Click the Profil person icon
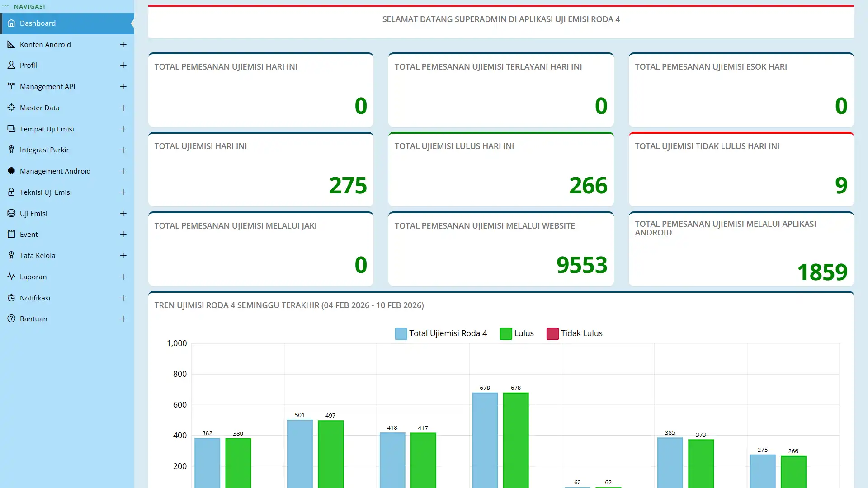This screenshot has width=868, height=488. point(11,65)
